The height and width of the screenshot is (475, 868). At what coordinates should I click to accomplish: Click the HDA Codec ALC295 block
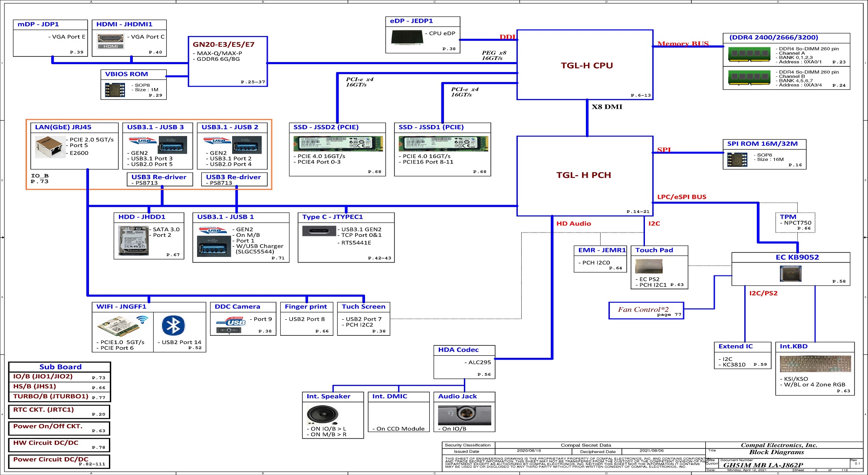tap(464, 362)
